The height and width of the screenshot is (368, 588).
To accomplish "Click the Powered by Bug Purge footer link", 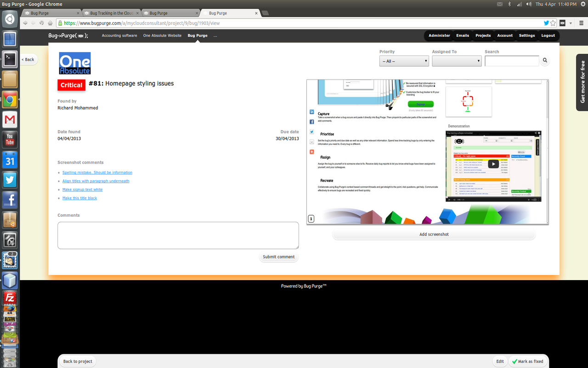I will point(304,286).
